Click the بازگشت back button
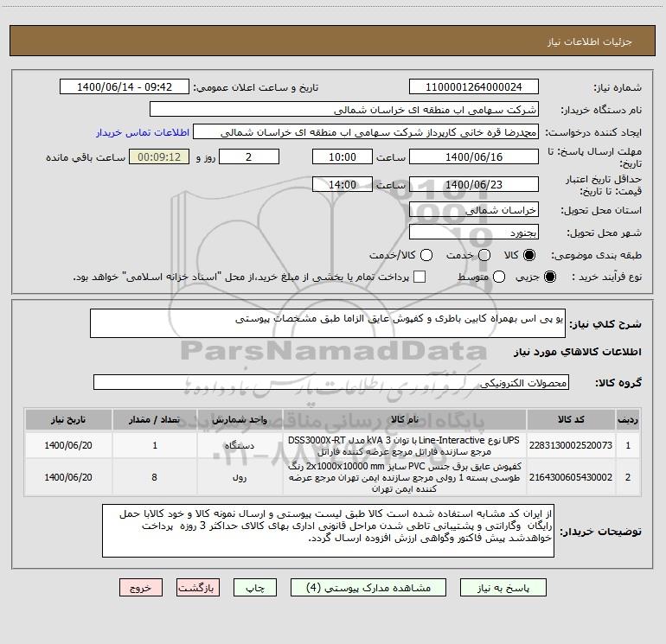Screen dimensions: 666x644 [198, 588]
